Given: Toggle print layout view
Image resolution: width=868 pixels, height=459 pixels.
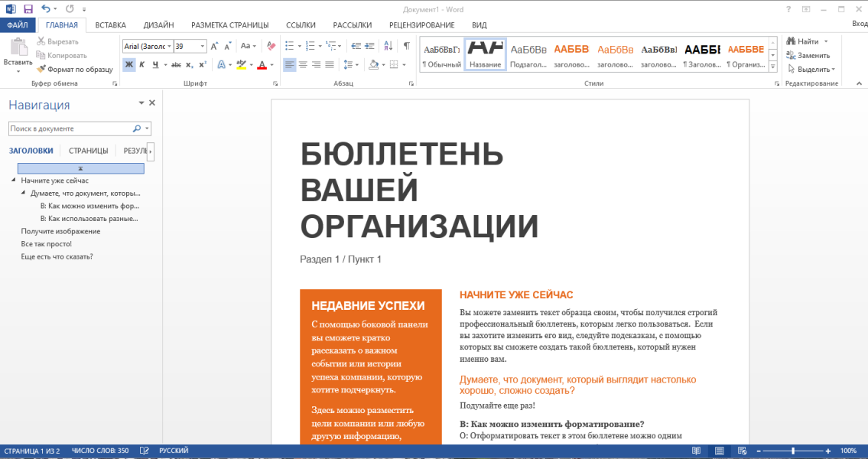Looking at the screenshot, I should click(x=719, y=451).
